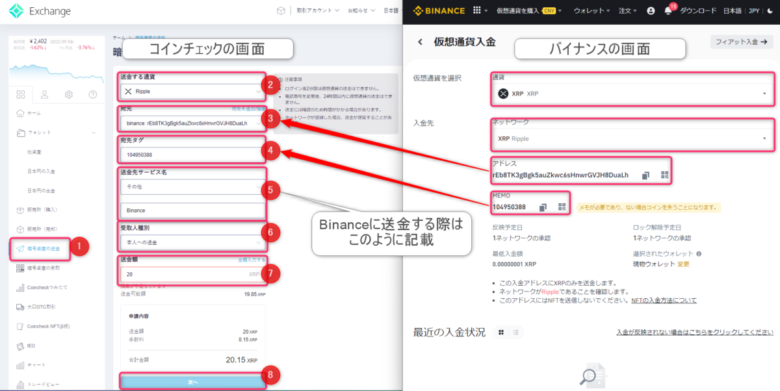Screen dimensions: 780x391
Task: Open トレードビュー in Coincheck sidebar
Action: click(38, 385)
